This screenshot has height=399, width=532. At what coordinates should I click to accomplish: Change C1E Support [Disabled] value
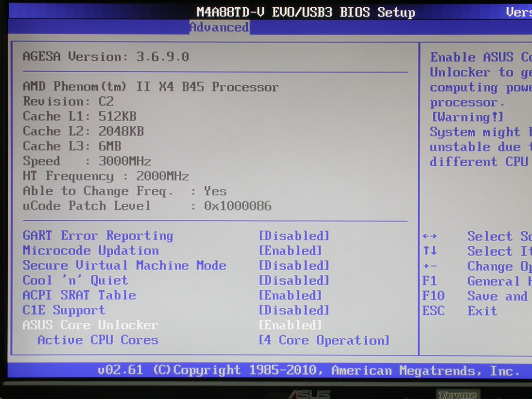pyautogui.click(x=294, y=311)
